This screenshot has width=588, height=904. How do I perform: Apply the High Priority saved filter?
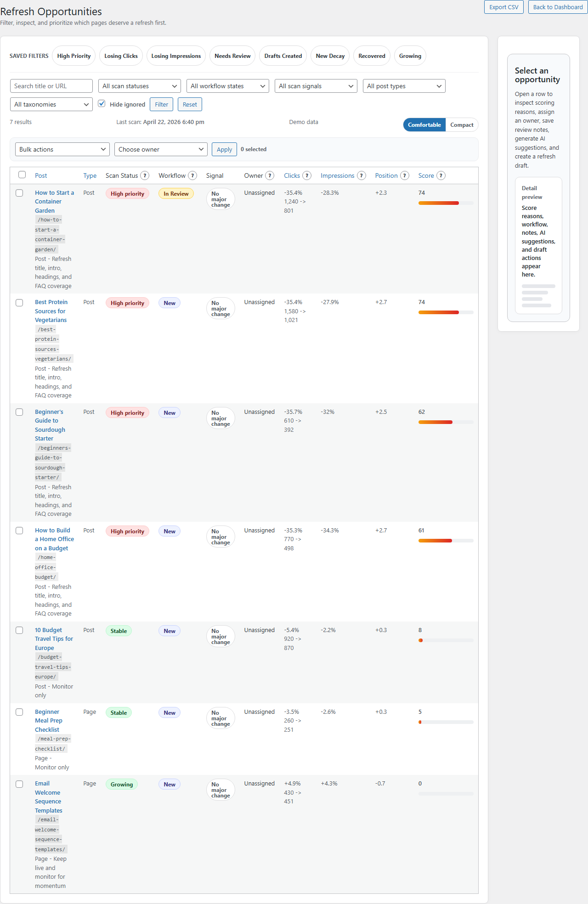[x=74, y=56]
